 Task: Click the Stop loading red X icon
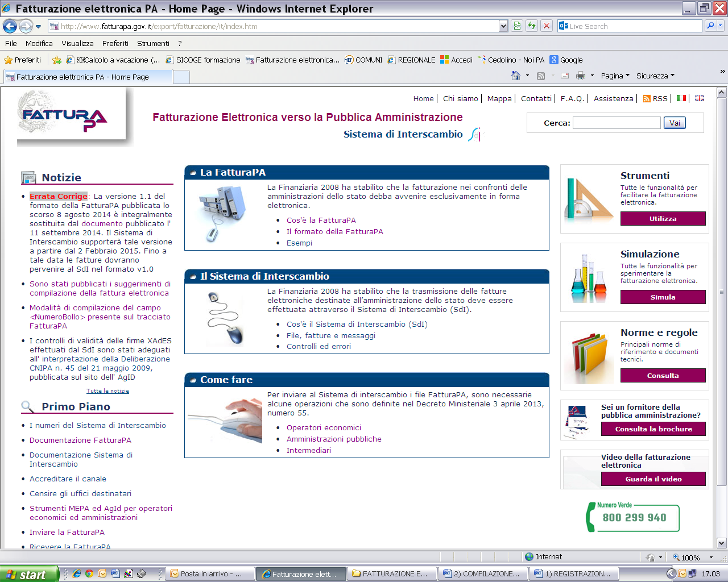tap(547, 26)
